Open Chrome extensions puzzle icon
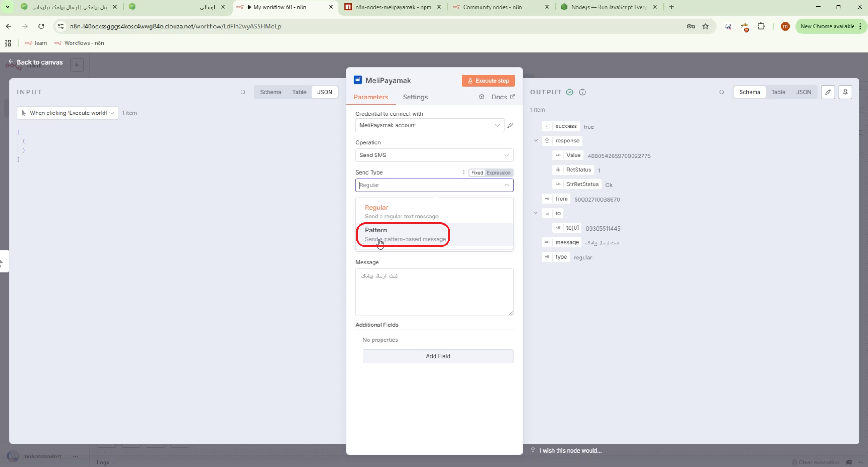This screenshot has width=868, height=467. click(x=761, y=26)
